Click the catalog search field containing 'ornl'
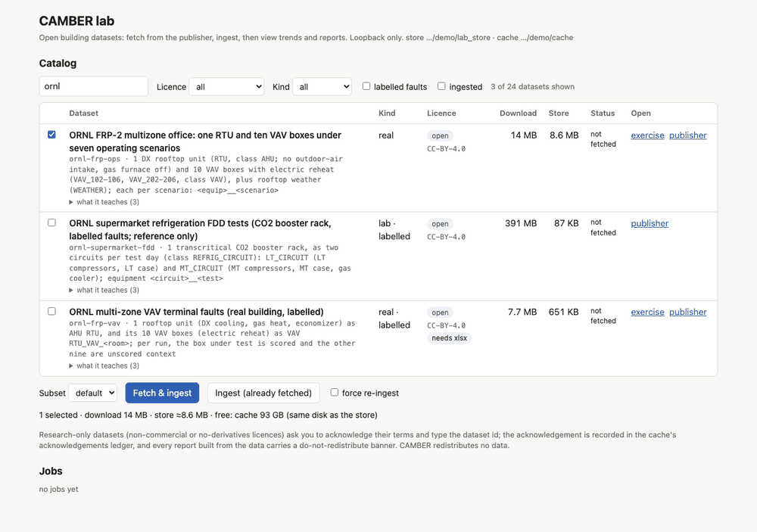 (94, 86)
